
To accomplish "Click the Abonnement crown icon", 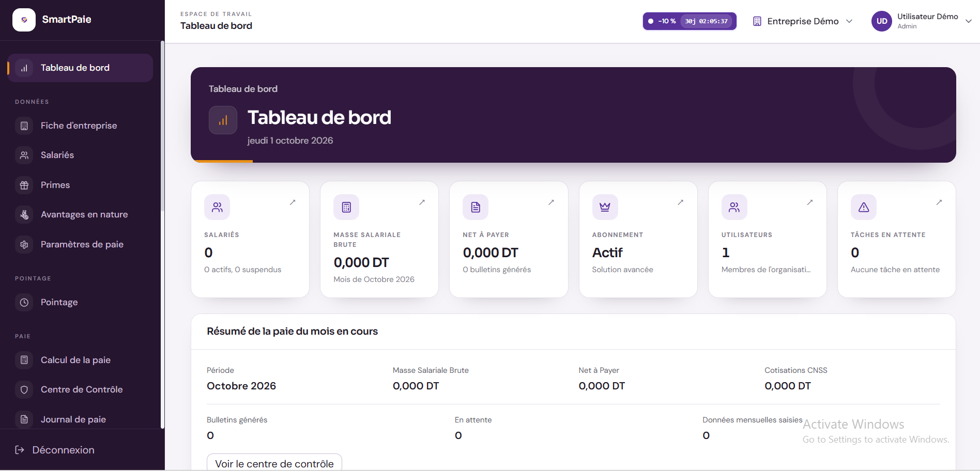I will click(605, 207).
